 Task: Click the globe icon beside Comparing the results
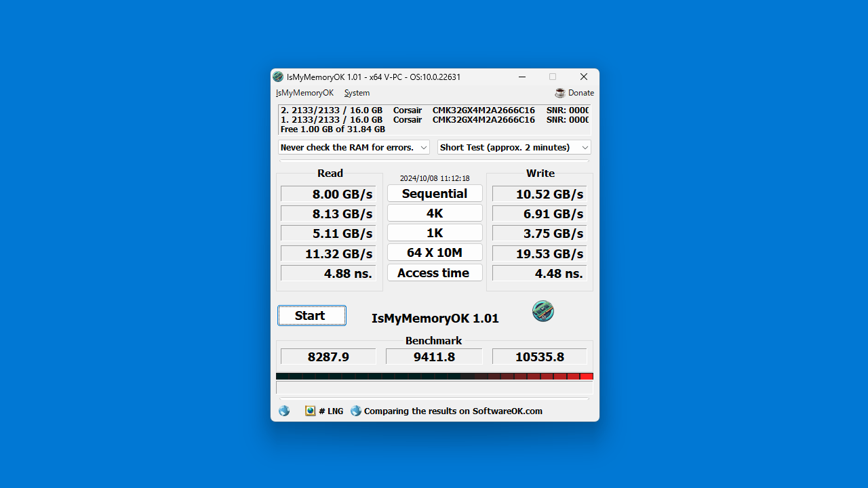tap(356, 411)
